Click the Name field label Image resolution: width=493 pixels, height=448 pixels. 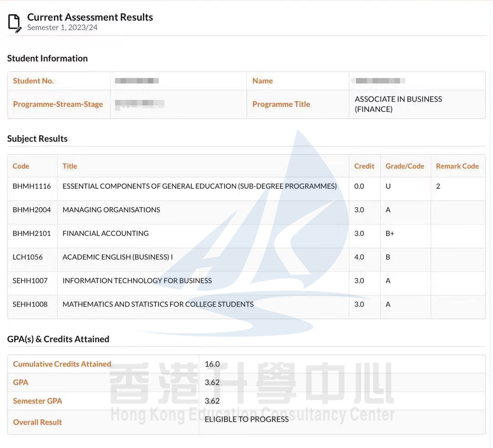[x=262, y=81]
